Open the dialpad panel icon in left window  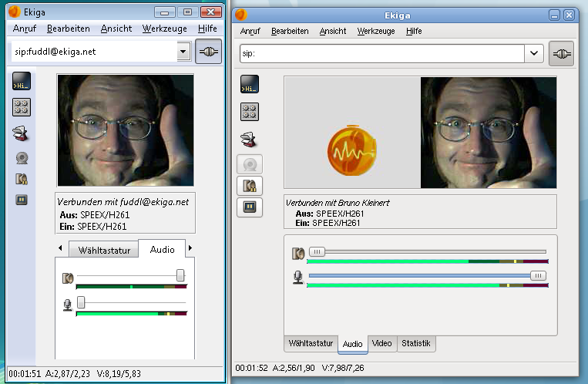click(22, 107)
